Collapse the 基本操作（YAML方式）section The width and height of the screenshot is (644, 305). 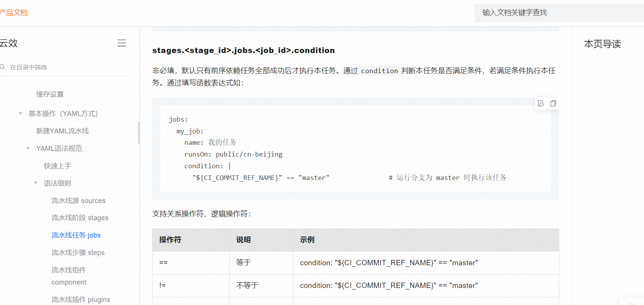[x=20, y=114]
